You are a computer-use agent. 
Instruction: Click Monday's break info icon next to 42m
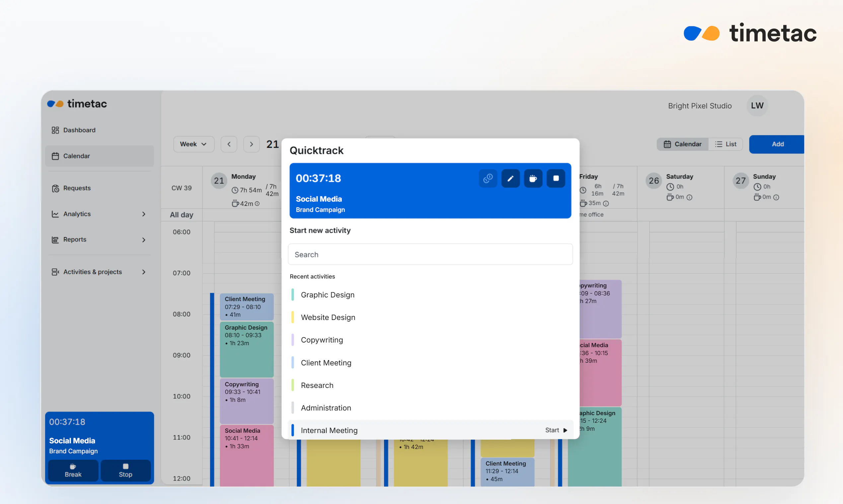(x=257, y=204)
